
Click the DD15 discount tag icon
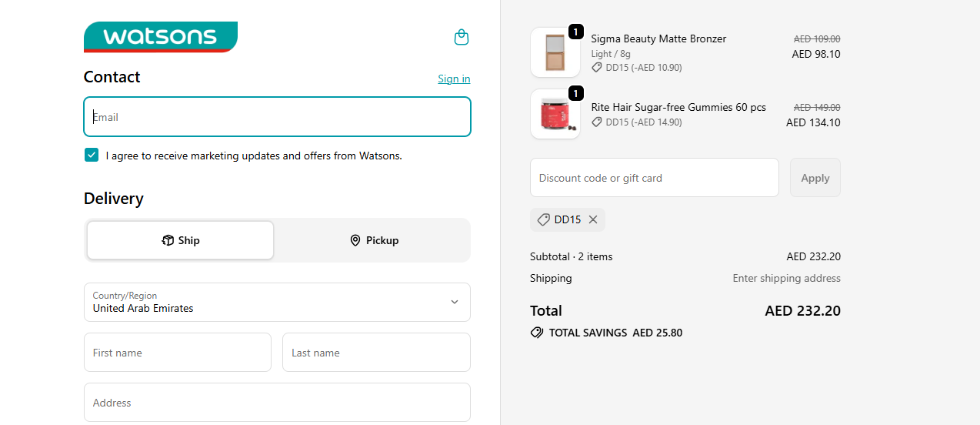point(543,219)
